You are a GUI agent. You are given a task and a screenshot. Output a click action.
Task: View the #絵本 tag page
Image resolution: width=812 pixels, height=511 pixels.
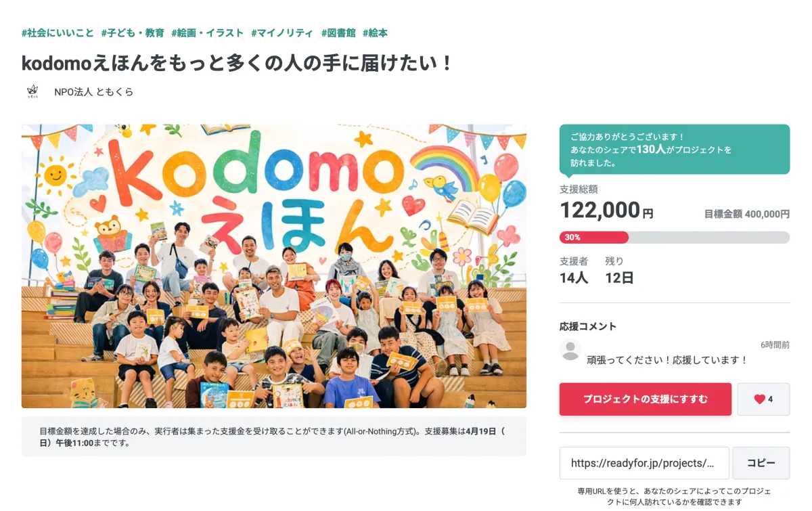(x=375, y=32)
